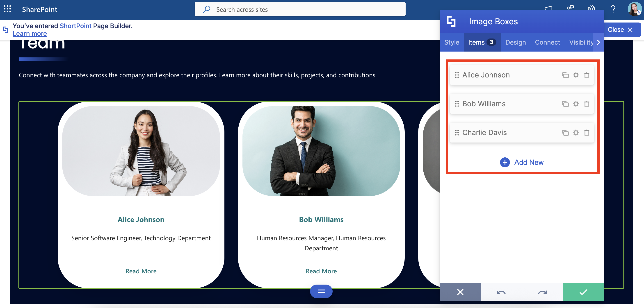
Task: Open the SharePoint app launcher grid
Action: pyautogui.click(x=7, y=9)
